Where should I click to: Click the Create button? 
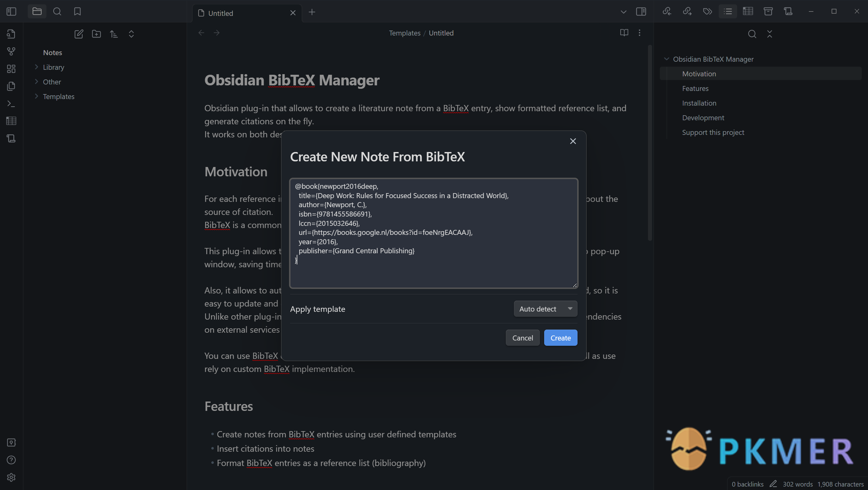point(560,338)
